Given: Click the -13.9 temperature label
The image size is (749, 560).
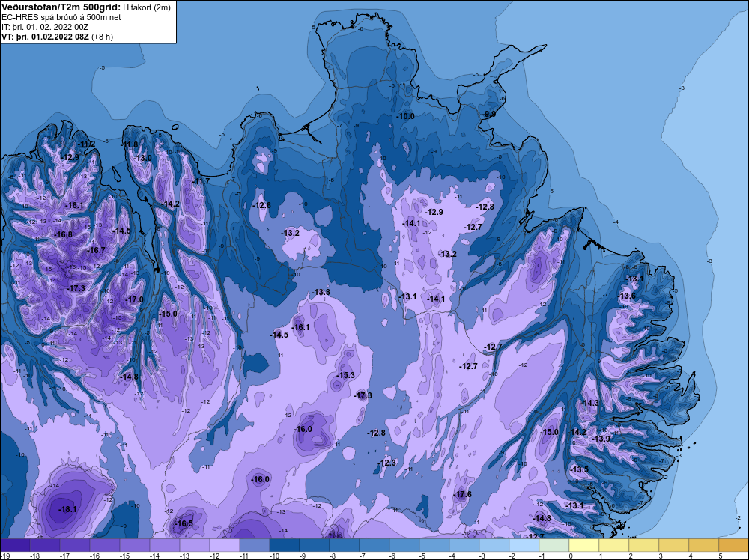Looking at the screenshot, I should (601, 439).
